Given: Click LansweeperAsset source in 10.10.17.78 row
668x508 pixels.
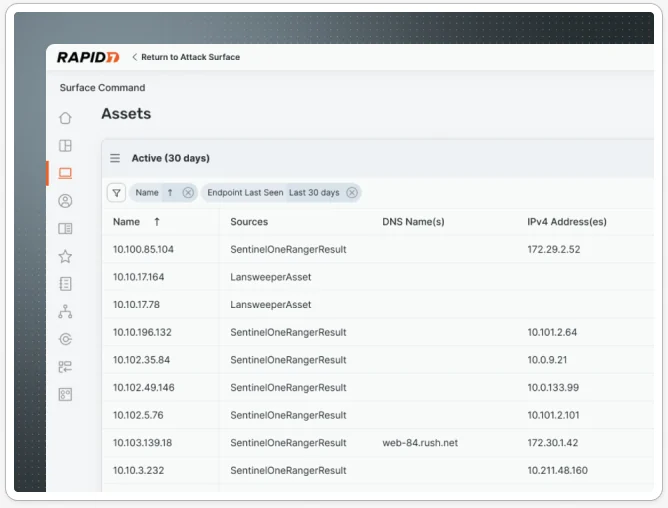Looking at the screenshot, I should tap(271, 305).
